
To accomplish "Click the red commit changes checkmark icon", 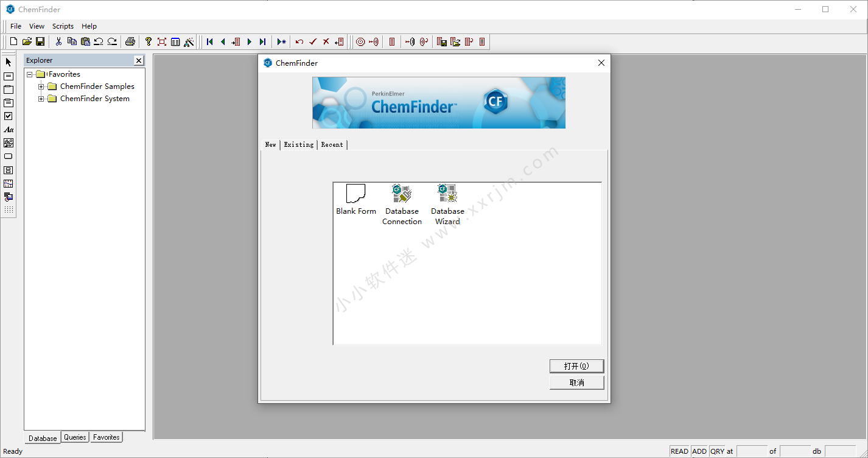I will coord(313,41).
